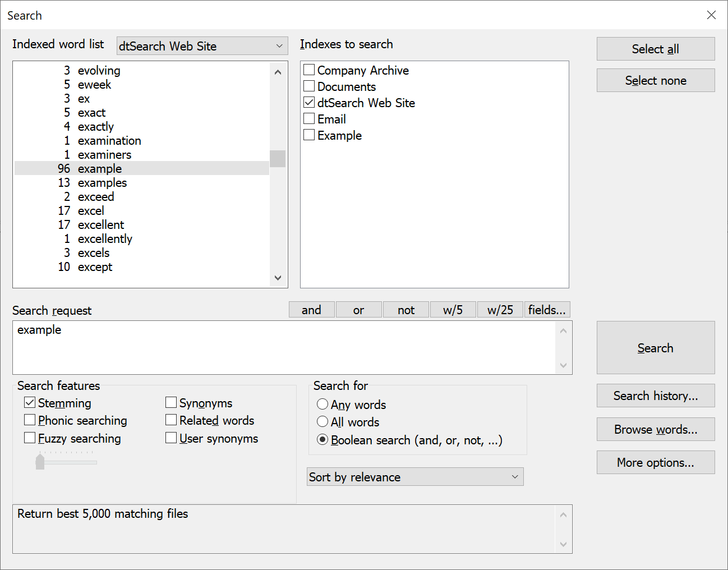Viewport: 728px width, 570px height.
Task: Click the word list scrollbar thumb
Action: (278, 159)
